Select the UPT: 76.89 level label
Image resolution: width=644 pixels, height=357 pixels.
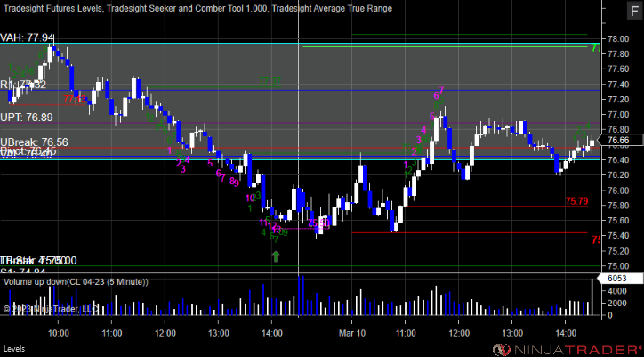[27, 118]
